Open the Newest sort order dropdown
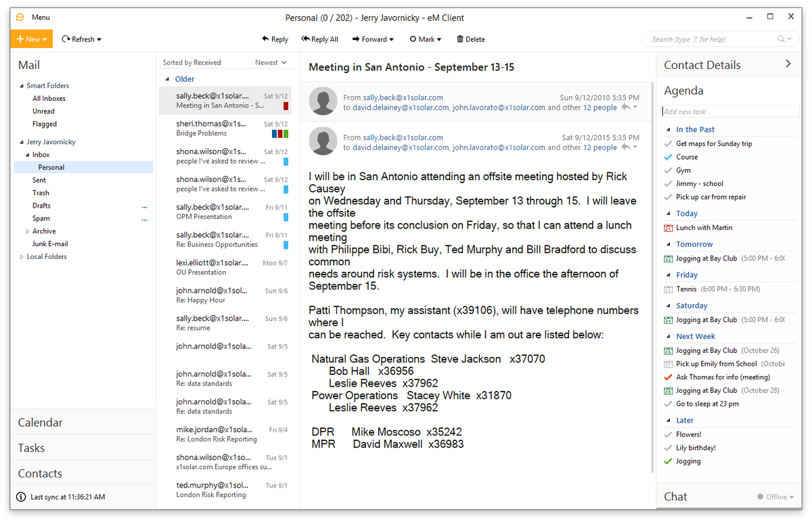 coord(271,62)
